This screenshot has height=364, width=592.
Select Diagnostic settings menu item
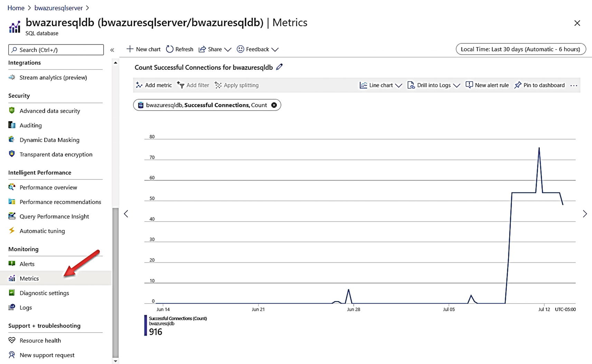[x=55, y=293]
